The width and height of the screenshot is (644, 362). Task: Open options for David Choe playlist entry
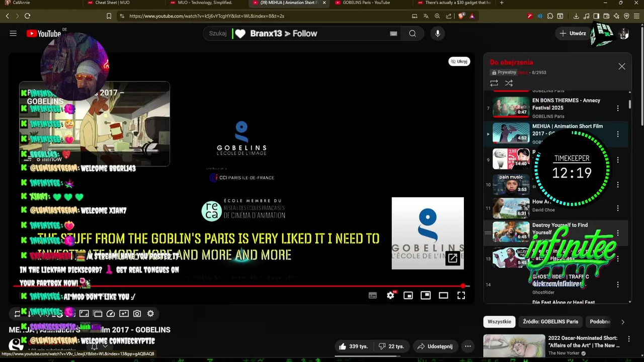[x=618, y=208]
